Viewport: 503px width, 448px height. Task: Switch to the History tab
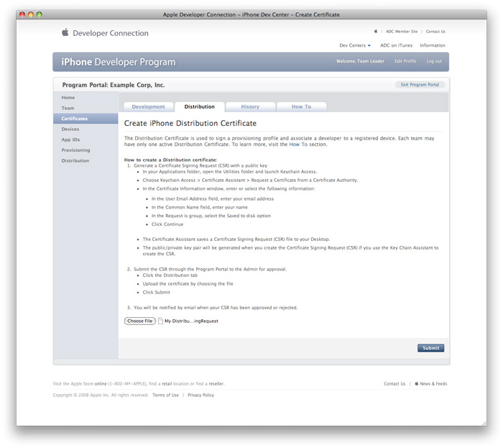[250, 107]
